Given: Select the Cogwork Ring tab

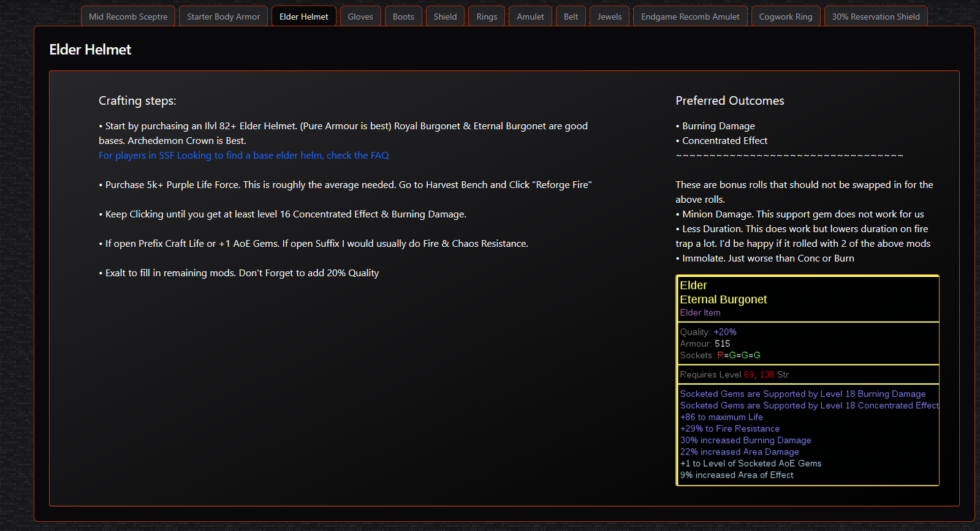Looking at the screenshot, I should [x=786, y=17].
